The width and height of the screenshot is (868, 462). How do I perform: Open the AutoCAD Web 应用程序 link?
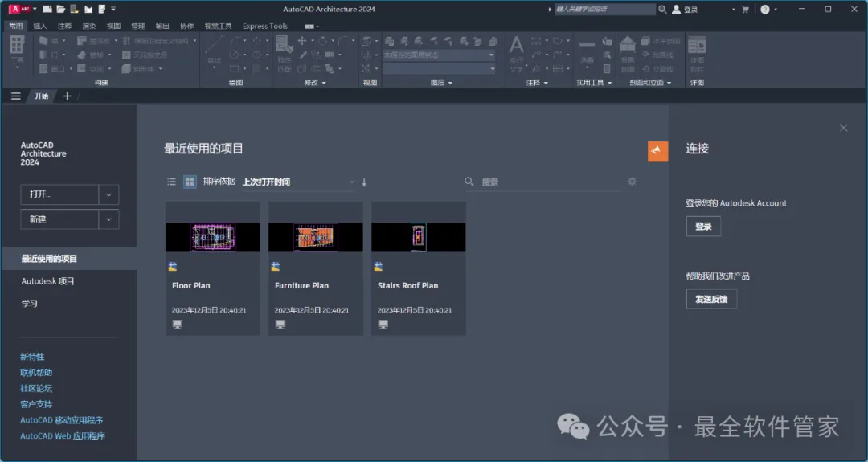click(63, 436)
